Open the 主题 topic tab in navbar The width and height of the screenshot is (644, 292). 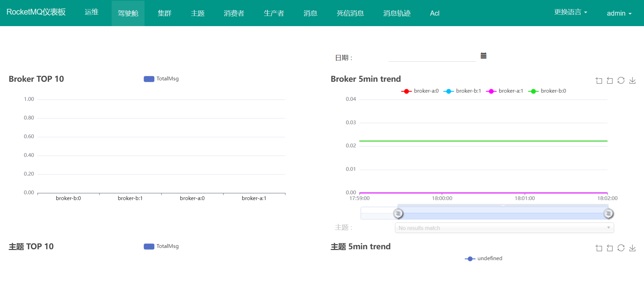click(197, 13)
